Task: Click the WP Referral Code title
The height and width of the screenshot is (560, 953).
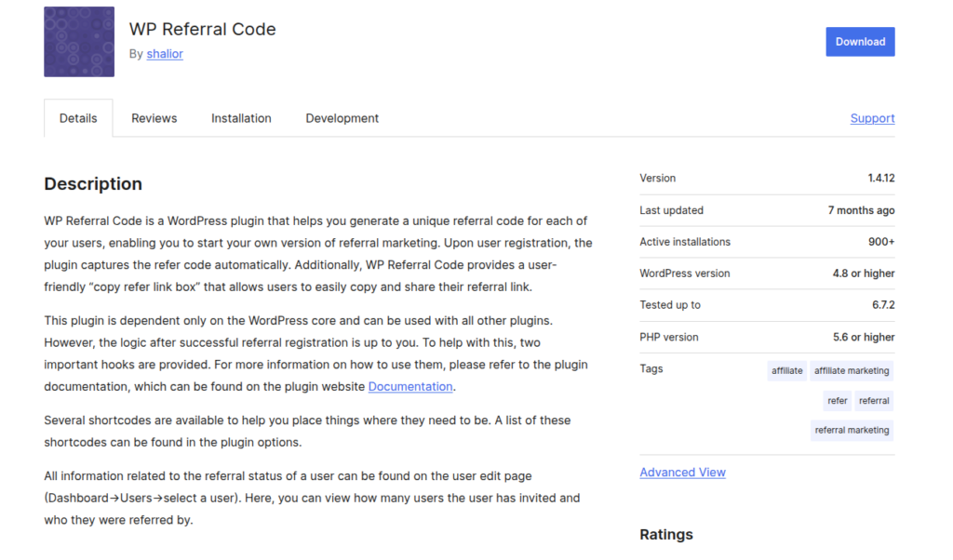Action: (x=202, y=29)
